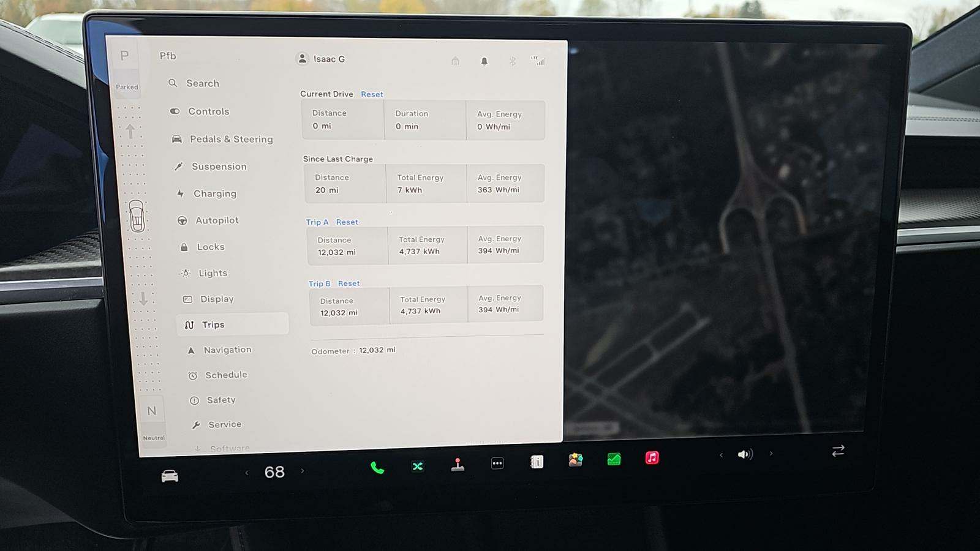This screenshot has height=551, width=980.
Task: Tap the car controls icon
Action: [x=170, y=476]
